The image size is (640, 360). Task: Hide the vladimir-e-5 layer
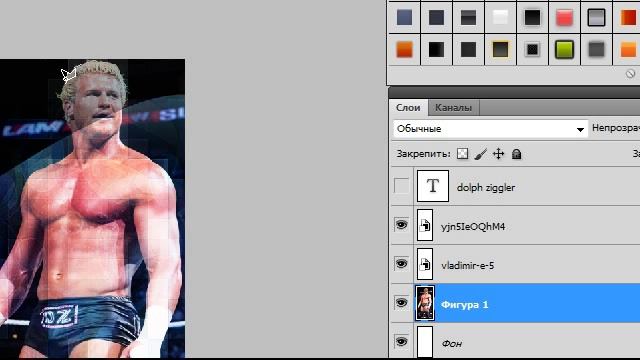point(401,264)
